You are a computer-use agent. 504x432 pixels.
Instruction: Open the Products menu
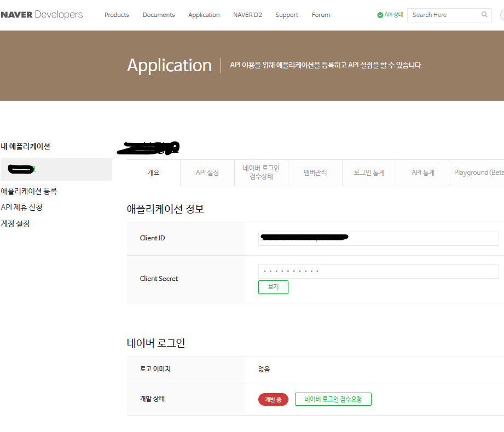pos(117,15)
